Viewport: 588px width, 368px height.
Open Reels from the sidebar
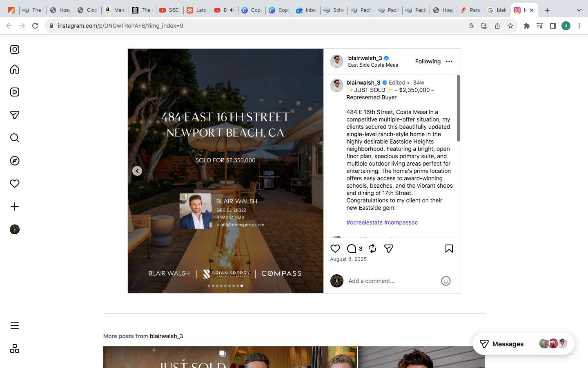tap(15, 92)
